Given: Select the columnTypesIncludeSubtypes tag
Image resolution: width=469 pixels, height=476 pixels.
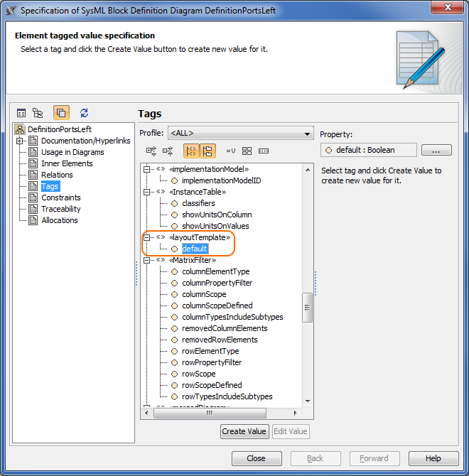Looking at the screenshot, I should click(232, 317).
